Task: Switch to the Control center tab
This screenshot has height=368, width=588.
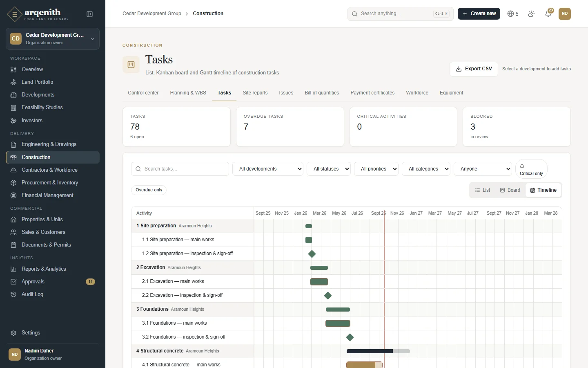Action: [x=143, y=93]
